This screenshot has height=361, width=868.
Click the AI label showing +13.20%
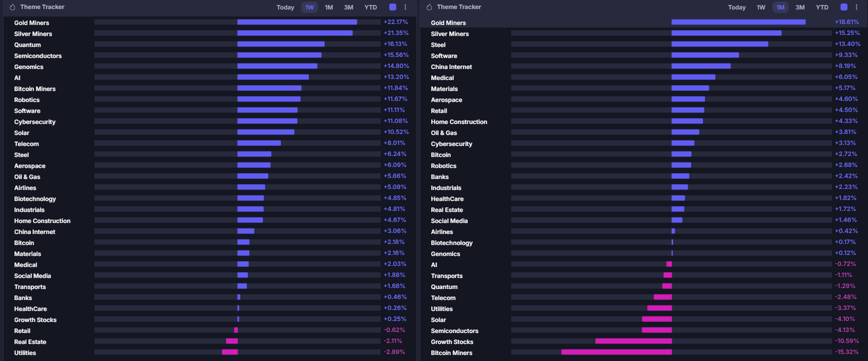pos(17,78)
